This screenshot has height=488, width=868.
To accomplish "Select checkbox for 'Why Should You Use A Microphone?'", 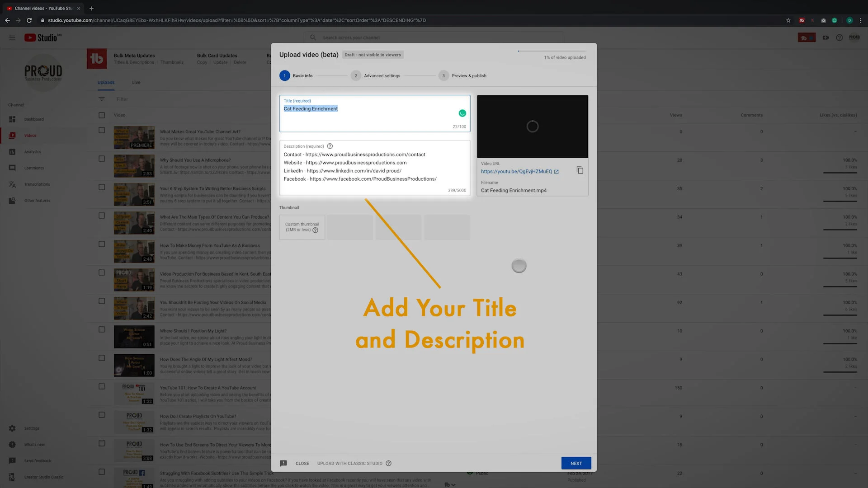I will (102, 159).
